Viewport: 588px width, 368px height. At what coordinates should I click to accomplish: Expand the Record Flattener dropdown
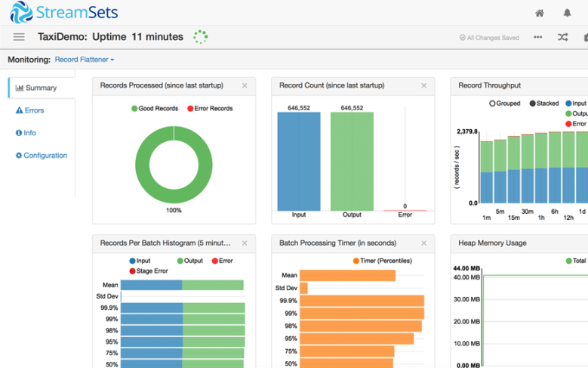tap(85, 60)
